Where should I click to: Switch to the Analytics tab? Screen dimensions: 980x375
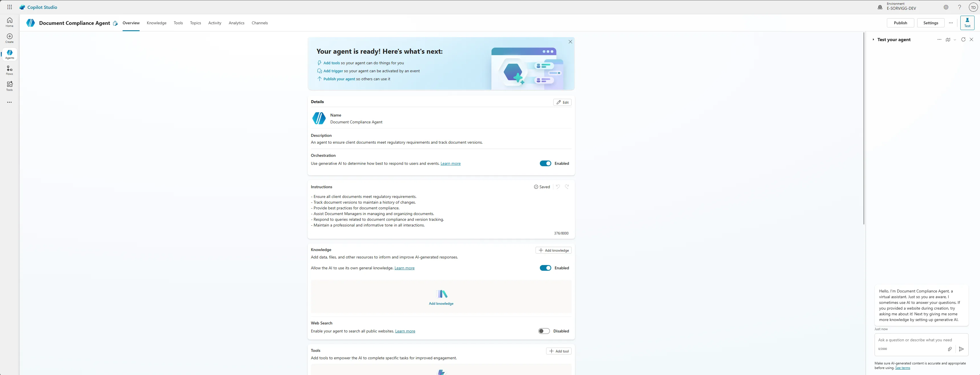(x=236, y=23)
